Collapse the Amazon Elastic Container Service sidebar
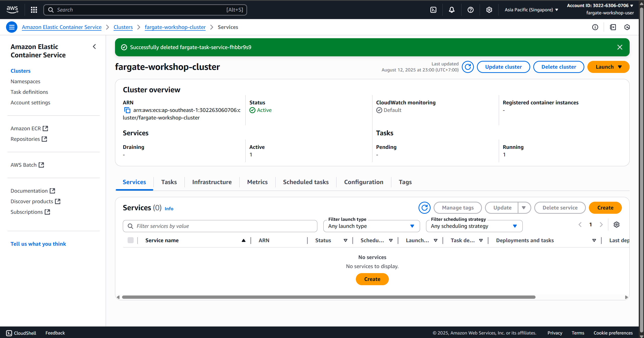Image resolution: width=644 pixels, height=338 pixels. (94, 47)
